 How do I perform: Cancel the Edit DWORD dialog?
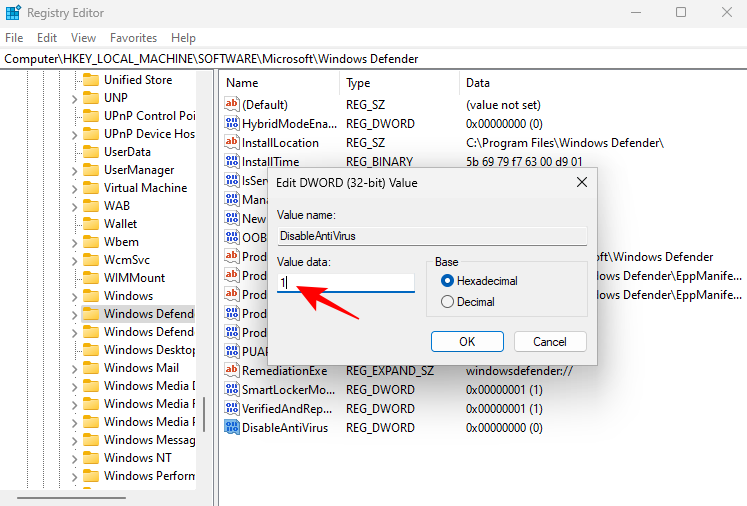pos(550,342)
